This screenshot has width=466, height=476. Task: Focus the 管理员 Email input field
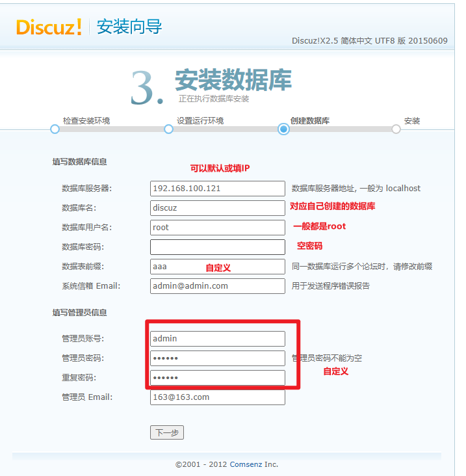218,397
